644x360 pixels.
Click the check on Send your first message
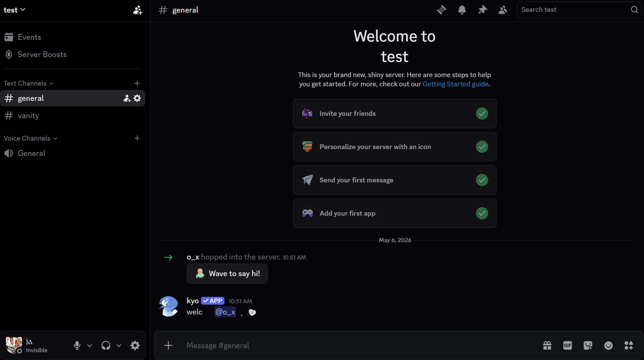point(482,180)
